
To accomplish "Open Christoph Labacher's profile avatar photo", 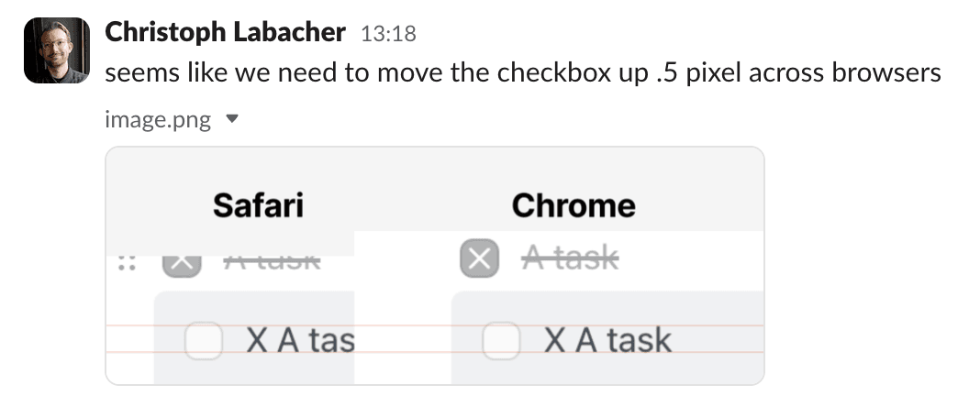I will [x=57, y=50].
